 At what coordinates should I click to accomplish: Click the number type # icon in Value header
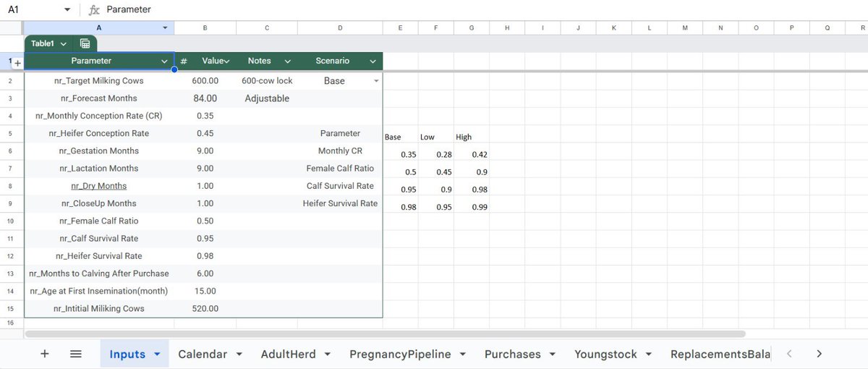[x=184, y=61]
